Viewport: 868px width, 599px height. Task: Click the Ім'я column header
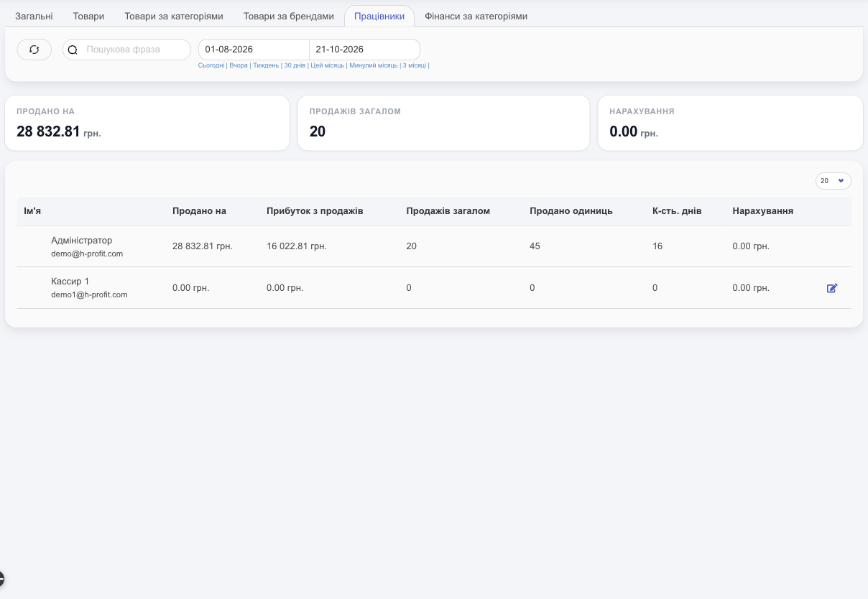(x=32, y=211)
